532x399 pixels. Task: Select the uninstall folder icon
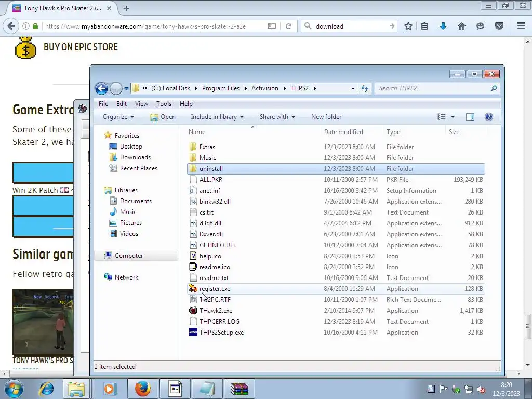pyautogui.click(x=193, y=169)
